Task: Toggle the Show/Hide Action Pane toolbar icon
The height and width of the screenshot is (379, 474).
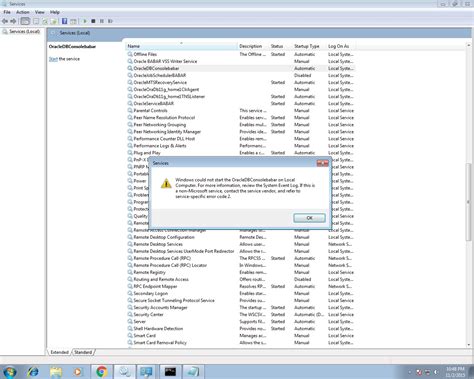Action: tap(73, 21)
